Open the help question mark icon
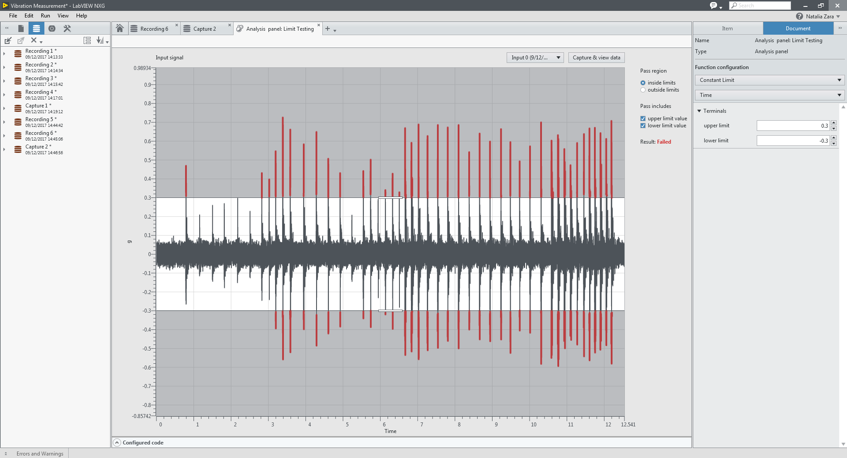This screenshot has height=458, width=847. pos(799,16)
